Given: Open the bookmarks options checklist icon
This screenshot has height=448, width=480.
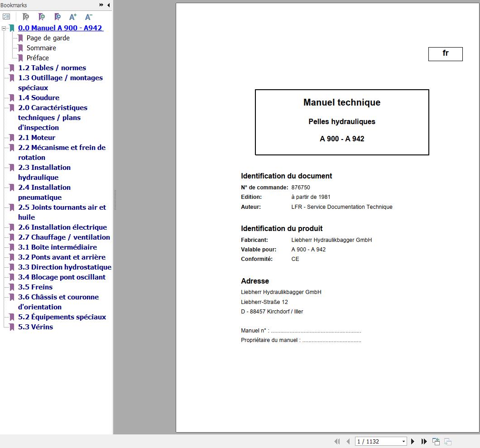Looking at the screenshot, I should [x=6, y=17].
